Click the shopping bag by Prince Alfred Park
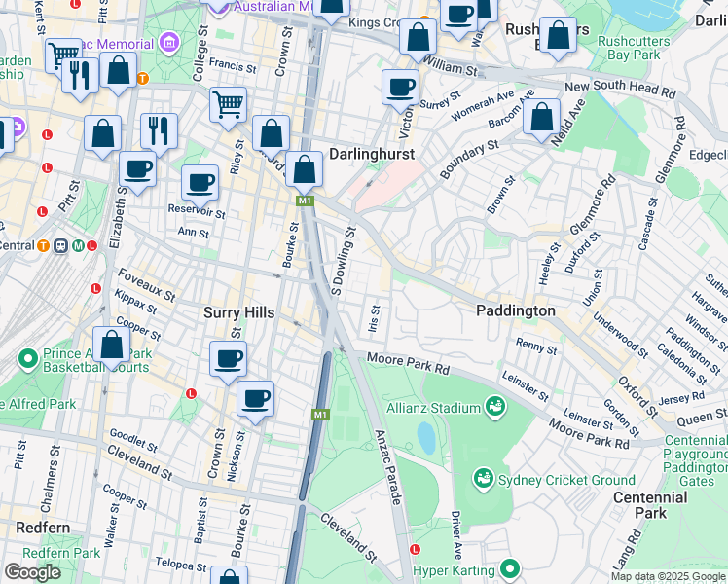The image size is (728, 584). pyautogui.click(x=112, y=346)
